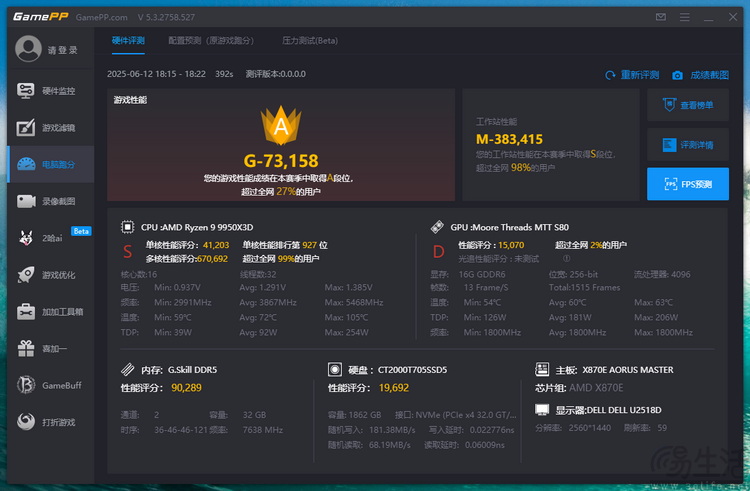Viewport: 750px width, 491px height.
Task: Click the G-73,158 gaming score
Action: [x=281, y=161]
